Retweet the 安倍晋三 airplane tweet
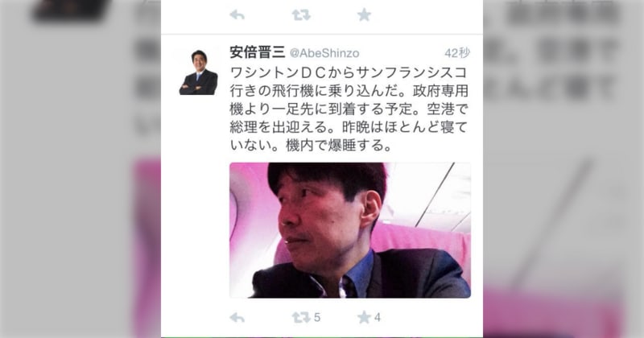The height and width of the screenshot is (338, 644). pyautogui.click(x=301, y=317)
